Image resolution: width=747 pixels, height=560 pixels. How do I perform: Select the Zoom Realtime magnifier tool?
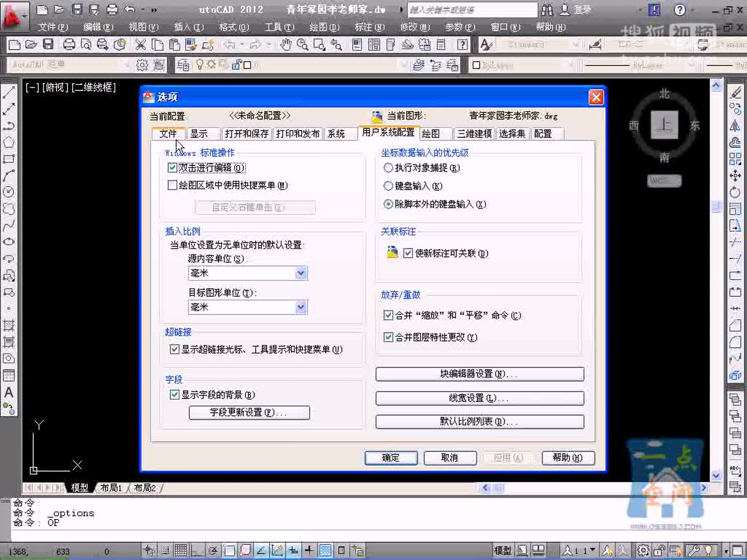tap(302, 45)
